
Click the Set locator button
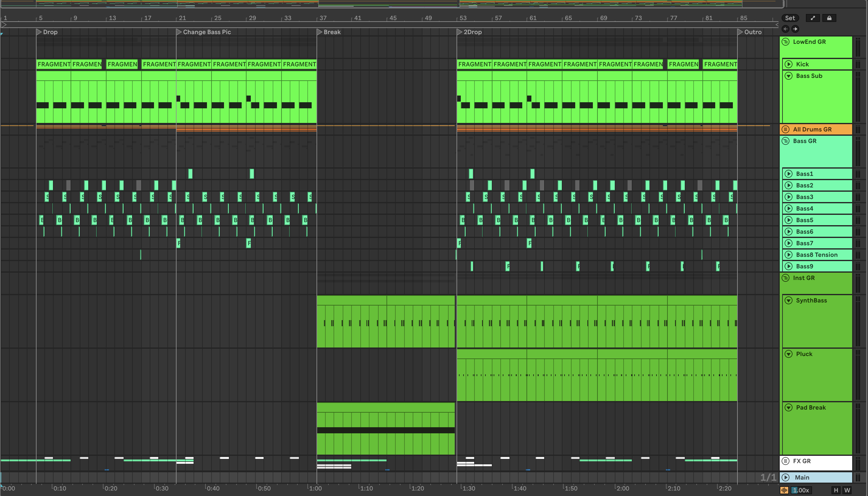point(790,18)
